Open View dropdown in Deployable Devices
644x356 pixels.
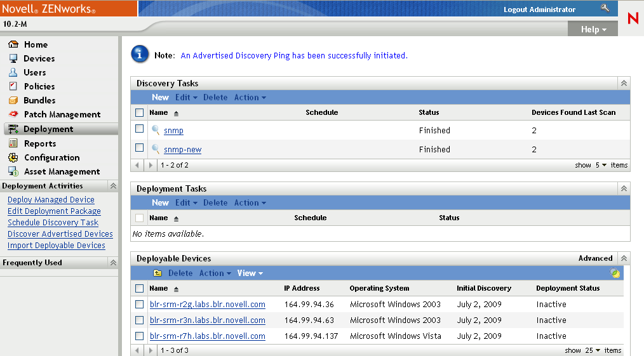tap(250, 273)
